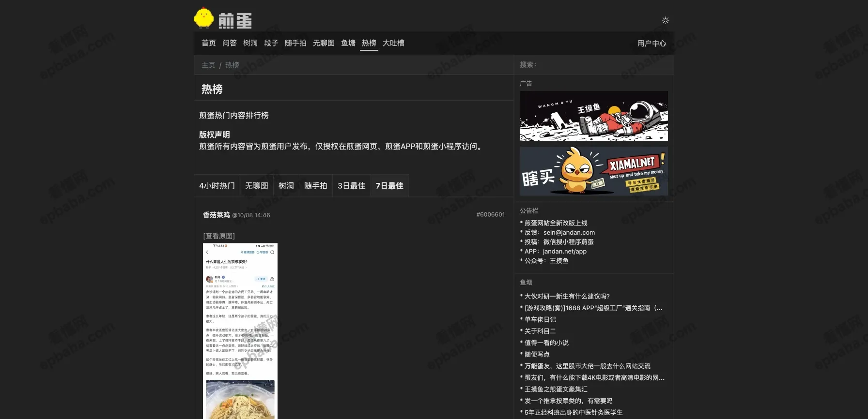The width and height of the screenshot is (868, 419).
Task: Open 段子 navigation item
Action: (x=271, y=43)
